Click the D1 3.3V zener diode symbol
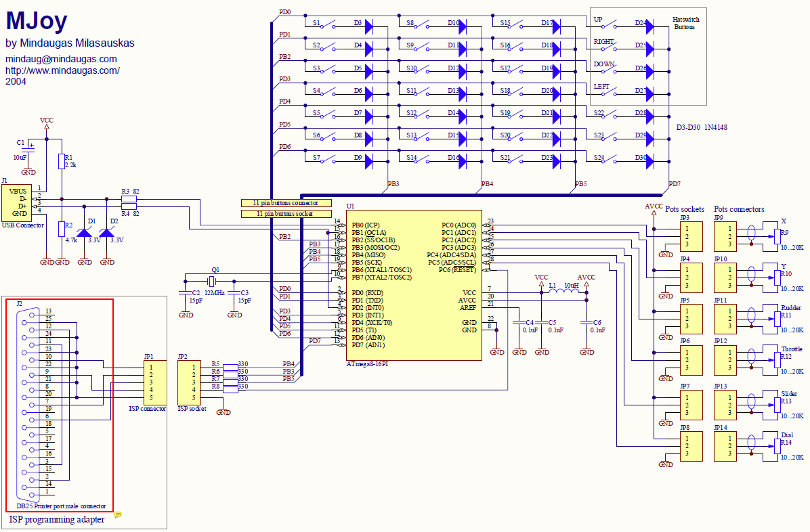The width and height of the screenshot is (810, 532). coord(84,233)
